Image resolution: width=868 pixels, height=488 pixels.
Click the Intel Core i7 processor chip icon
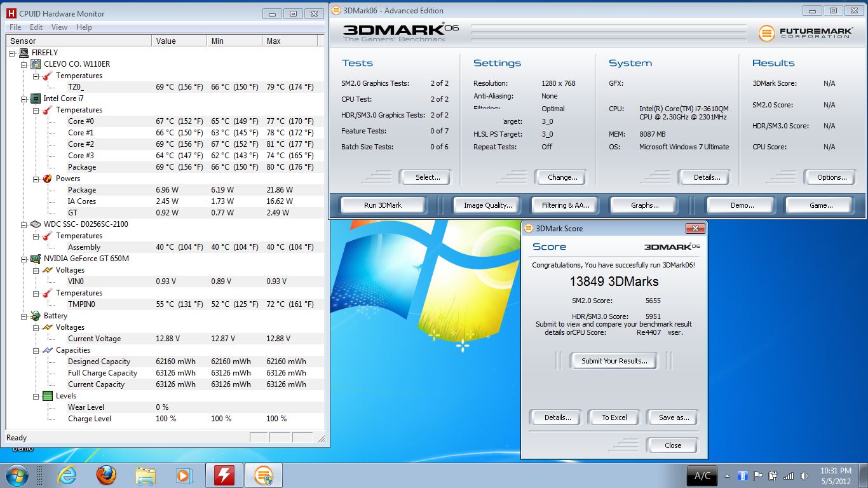click(36, 98)
